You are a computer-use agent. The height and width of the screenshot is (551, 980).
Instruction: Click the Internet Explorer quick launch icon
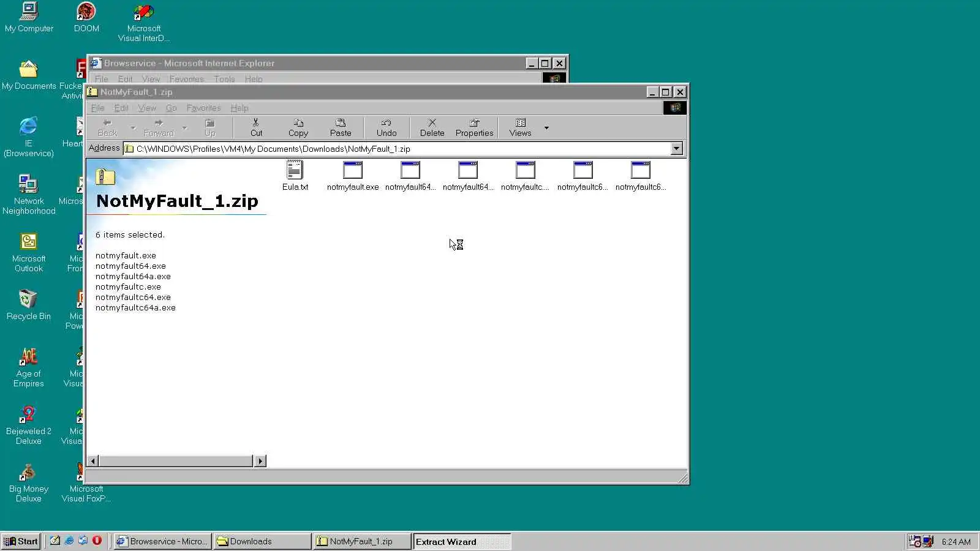(69, 541)
